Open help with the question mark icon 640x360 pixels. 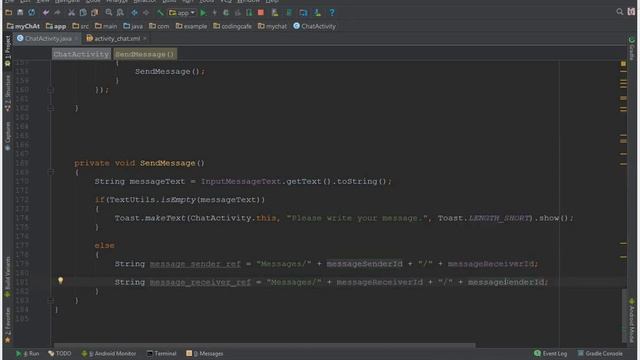[x=332, y=13]
